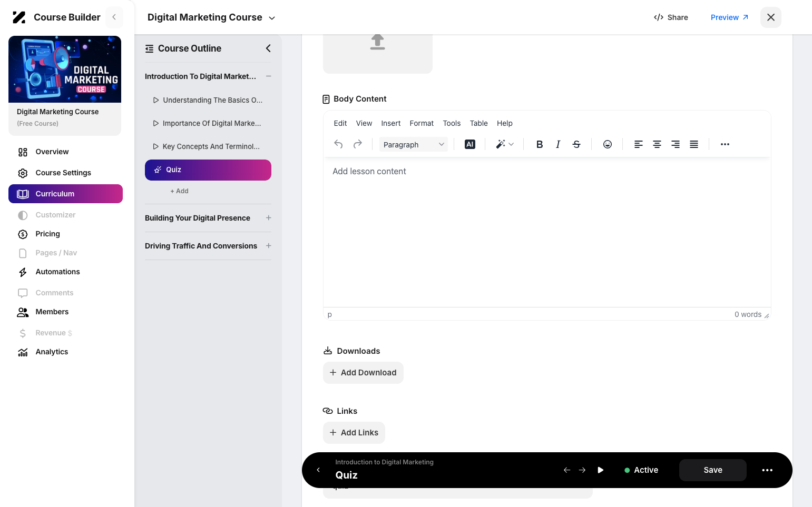This screenshot has height=507, width=812.
Task: Click Share in the top bar
Action: pos(671,17)
